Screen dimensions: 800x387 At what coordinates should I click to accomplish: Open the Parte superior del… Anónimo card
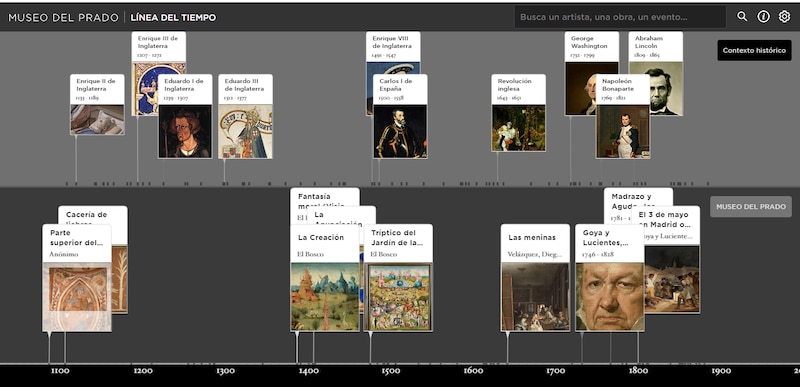77,278
